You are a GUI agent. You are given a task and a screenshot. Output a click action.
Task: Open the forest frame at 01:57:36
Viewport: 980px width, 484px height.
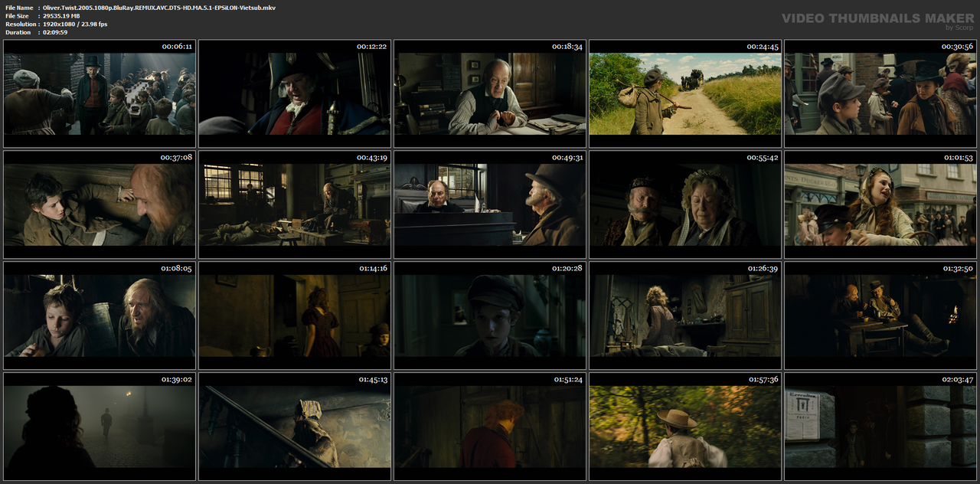(685, 427)
